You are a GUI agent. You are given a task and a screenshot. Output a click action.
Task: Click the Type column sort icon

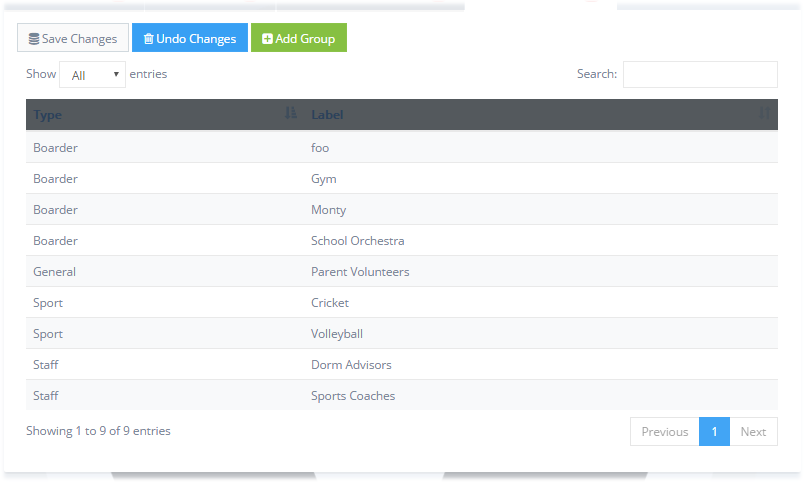pyautogui.click(x=291, y=113)
